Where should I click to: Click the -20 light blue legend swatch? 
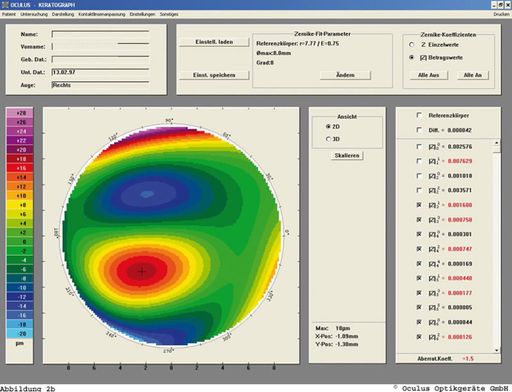(20, 333)
